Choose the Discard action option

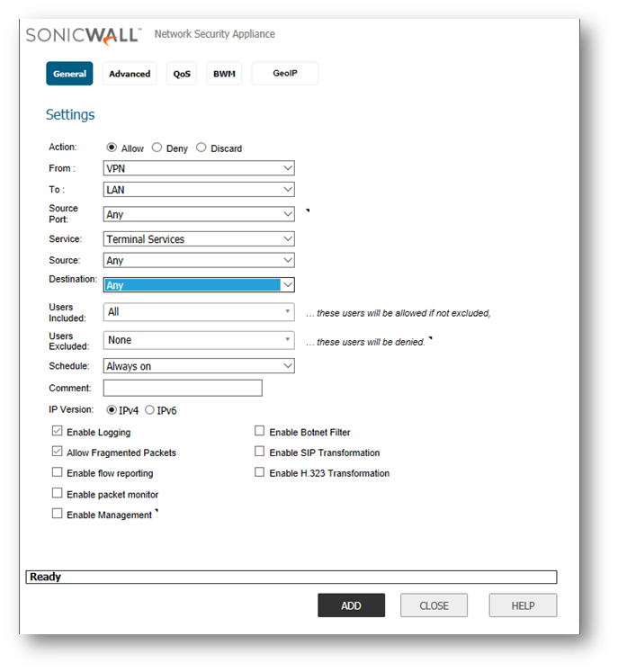tap(202, 148)
